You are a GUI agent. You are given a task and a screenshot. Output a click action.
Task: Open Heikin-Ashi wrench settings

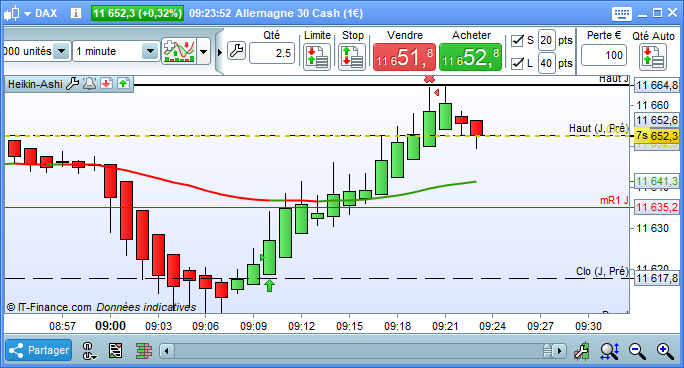click(72, 83)
